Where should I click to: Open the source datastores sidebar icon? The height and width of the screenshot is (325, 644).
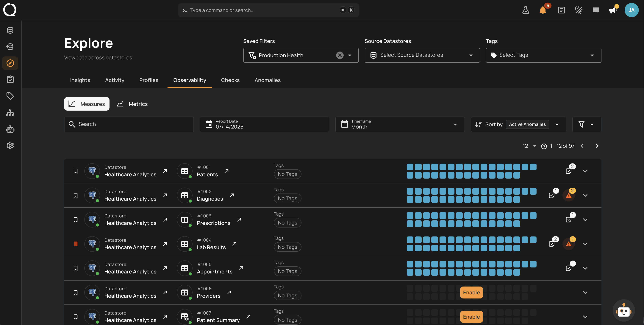click(x=10, y=30)
